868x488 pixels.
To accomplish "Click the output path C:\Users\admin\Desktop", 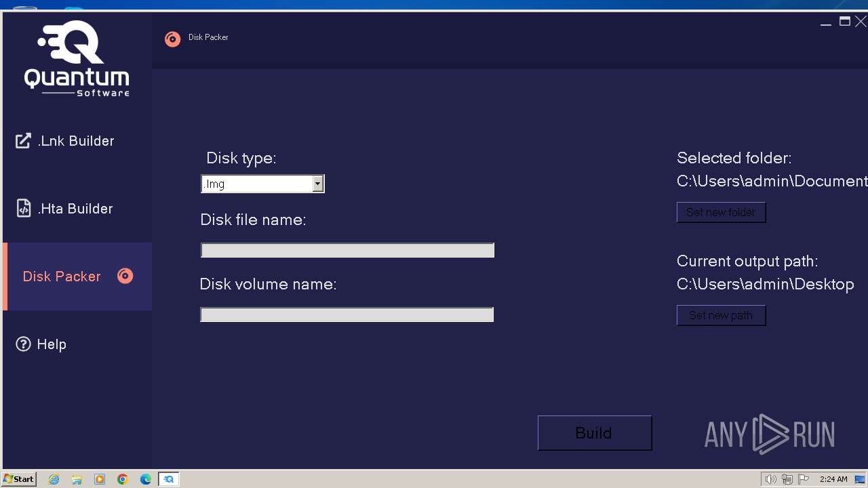I will (765, 284).
